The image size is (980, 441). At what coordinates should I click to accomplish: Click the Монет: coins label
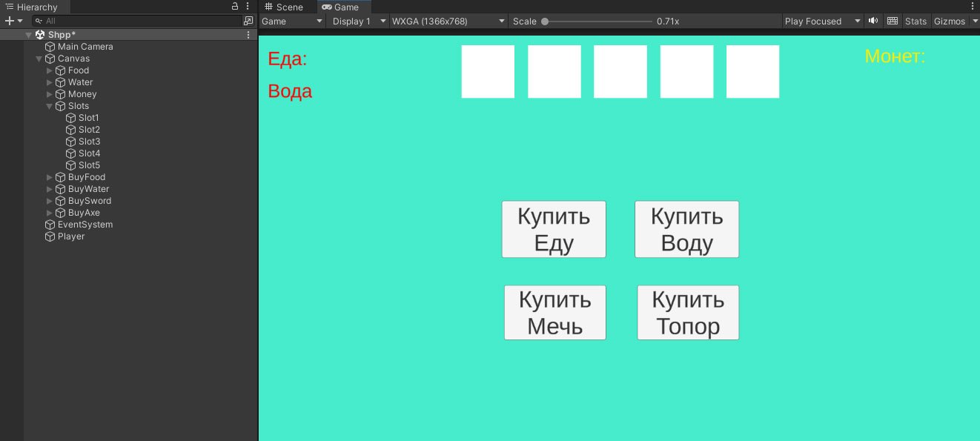tap(895, 56)
